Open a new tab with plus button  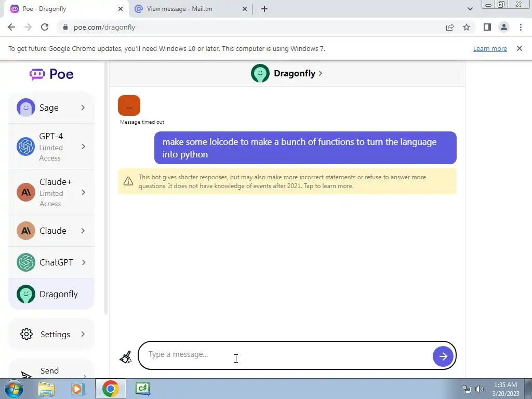coord(264,9)
